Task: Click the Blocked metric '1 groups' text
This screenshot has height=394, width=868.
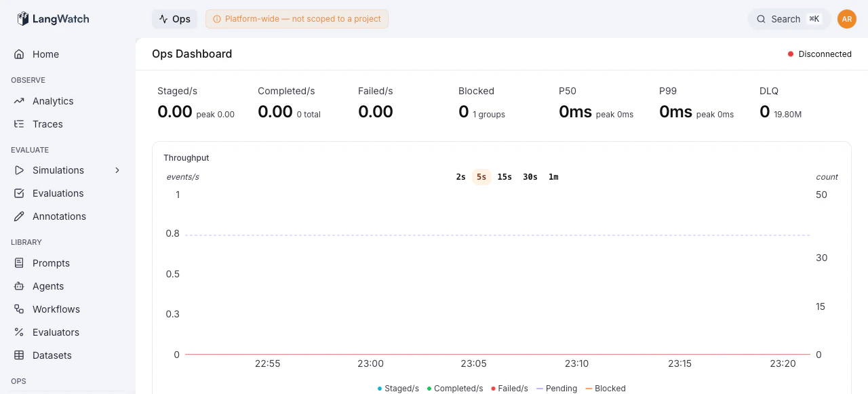Action: (x=489, y=115)
